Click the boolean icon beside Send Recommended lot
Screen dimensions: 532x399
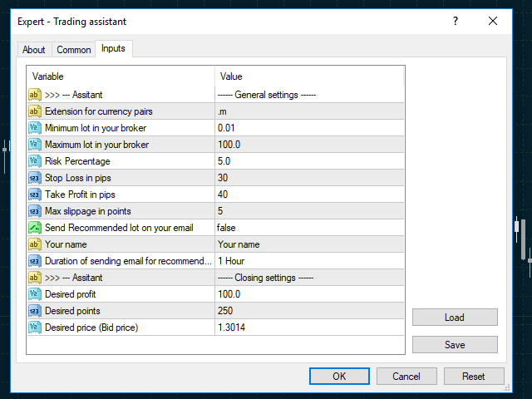click(x=35, y=228)
